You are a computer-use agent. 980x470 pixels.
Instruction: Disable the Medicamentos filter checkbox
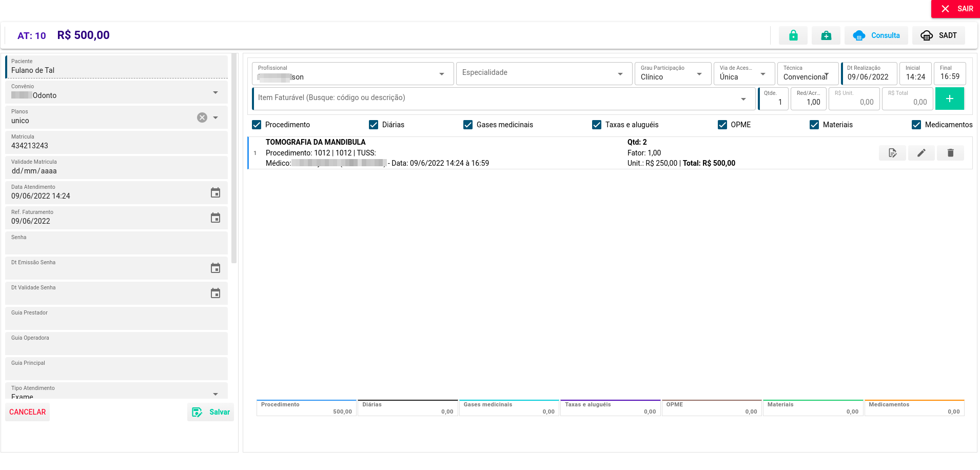click(x=916, y=125)
